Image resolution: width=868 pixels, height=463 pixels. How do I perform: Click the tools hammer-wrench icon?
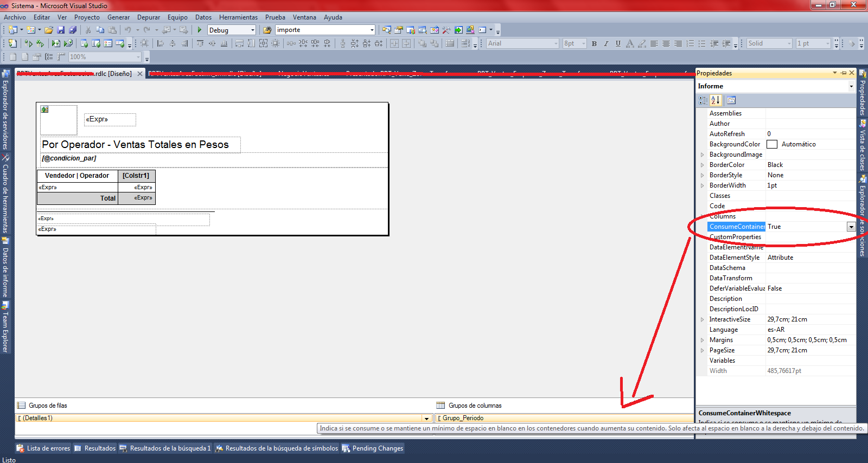click(446, 30)
